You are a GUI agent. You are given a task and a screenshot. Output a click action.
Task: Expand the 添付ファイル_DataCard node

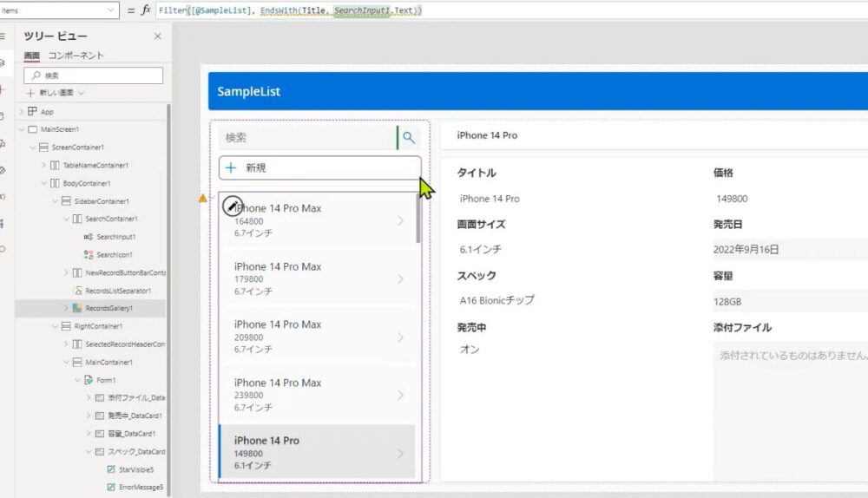pyautogui.click(x=89, y=397)
